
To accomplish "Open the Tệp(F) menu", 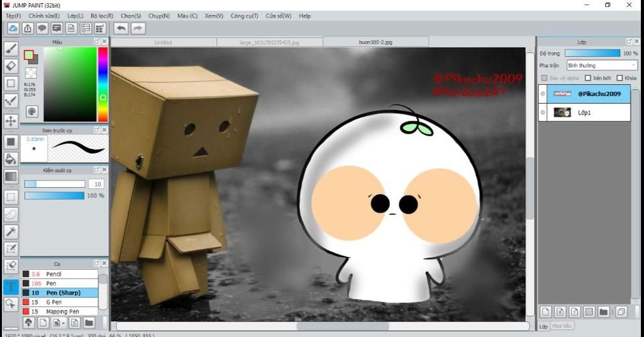I will tap(13, 16).
